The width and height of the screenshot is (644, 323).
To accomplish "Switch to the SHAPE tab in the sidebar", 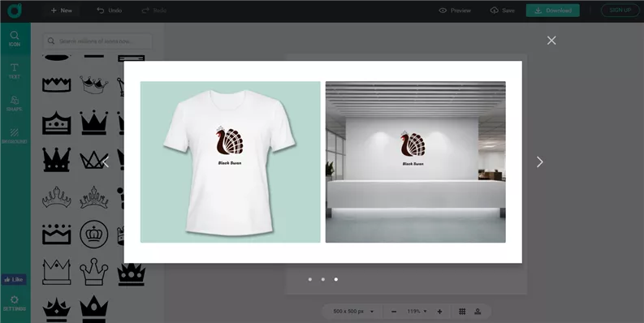I will [x=15, y=104].
